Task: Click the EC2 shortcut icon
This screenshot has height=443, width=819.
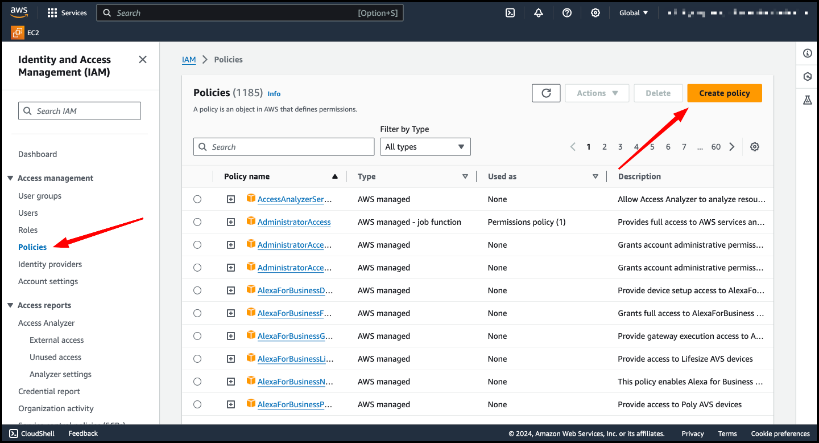Action: tap(17, 32)
